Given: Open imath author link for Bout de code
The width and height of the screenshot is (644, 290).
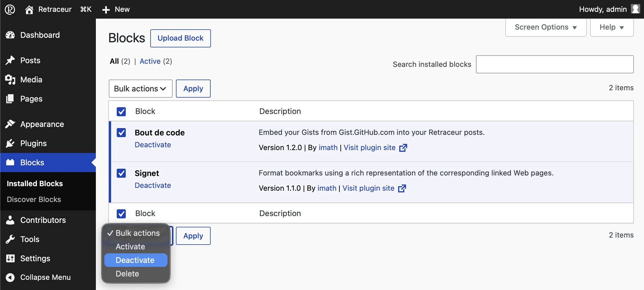Looking at the screenshot, I should 328,148.
